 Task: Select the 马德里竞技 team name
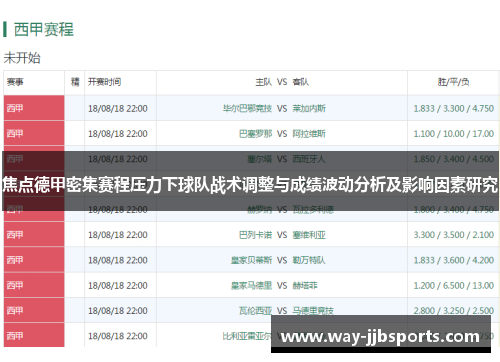[313, 311]
